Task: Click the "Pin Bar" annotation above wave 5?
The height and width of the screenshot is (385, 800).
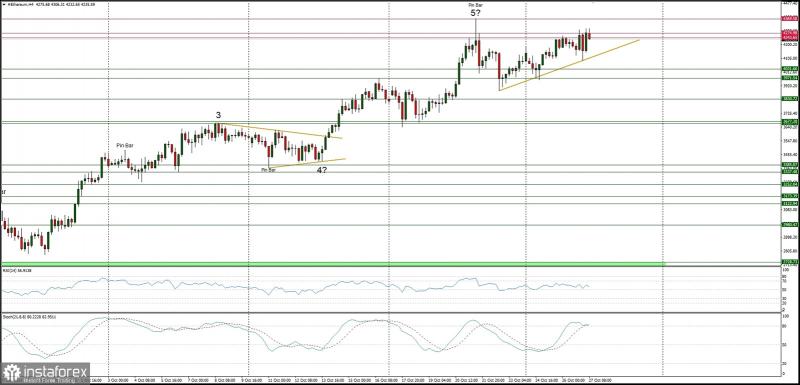Action: tap(476, 5)
